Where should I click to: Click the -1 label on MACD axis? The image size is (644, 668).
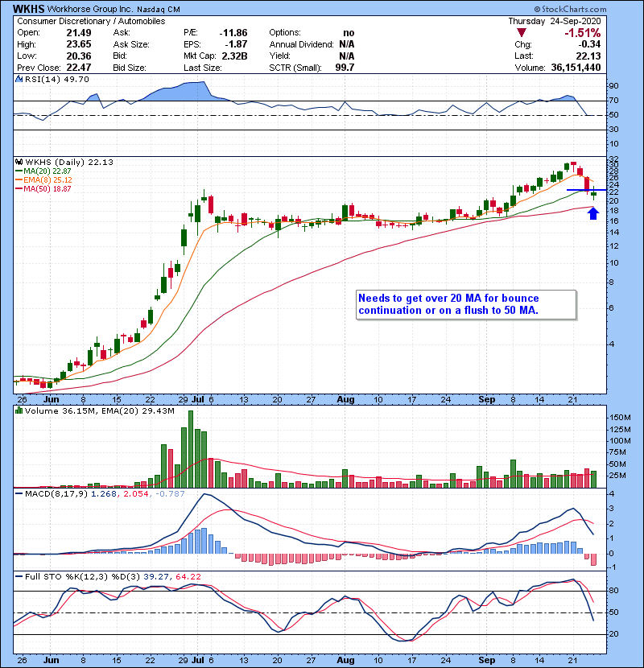point(613,567)
